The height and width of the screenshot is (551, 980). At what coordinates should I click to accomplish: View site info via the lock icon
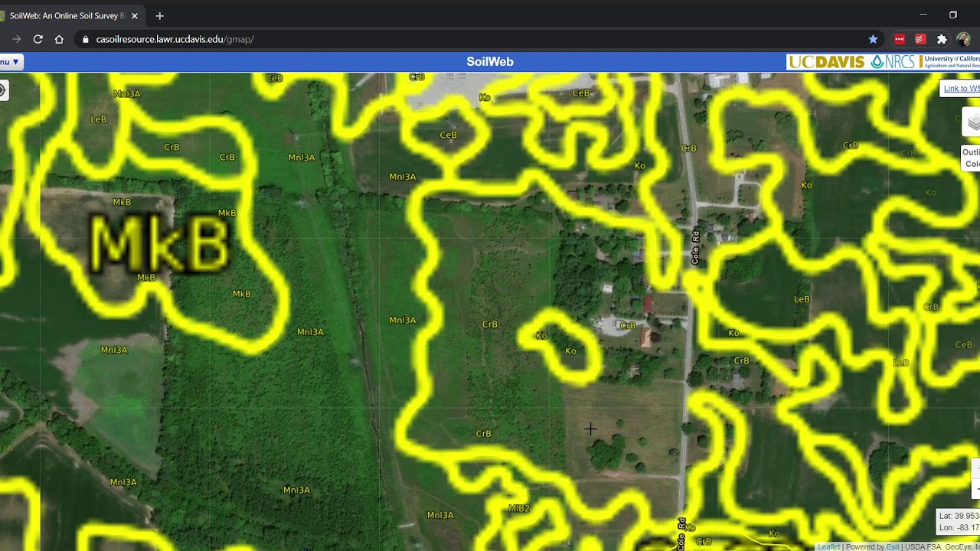[x=85, y=39]
